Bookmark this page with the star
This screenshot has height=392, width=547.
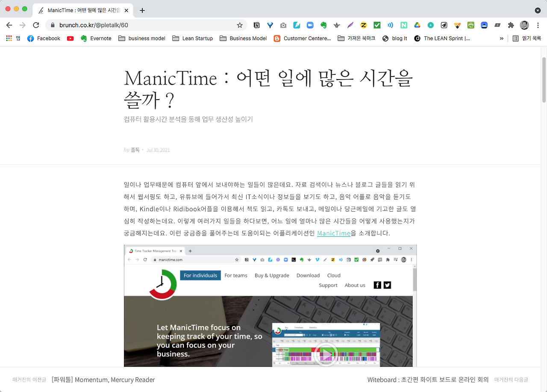pos(240,25)
